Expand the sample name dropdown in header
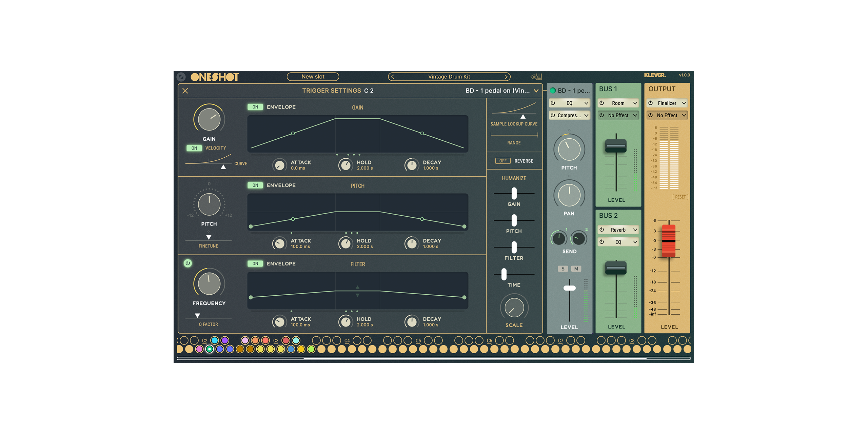 pos(536,91)
